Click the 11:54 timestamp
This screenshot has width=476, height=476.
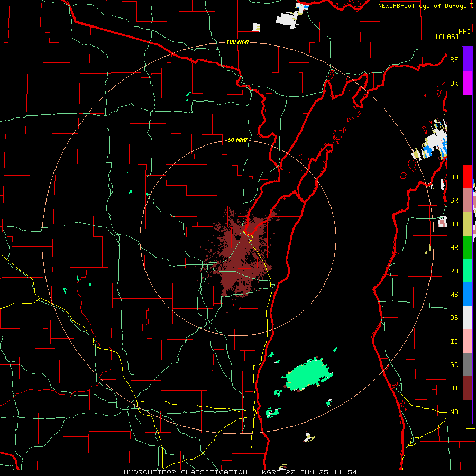coord(345,472)
